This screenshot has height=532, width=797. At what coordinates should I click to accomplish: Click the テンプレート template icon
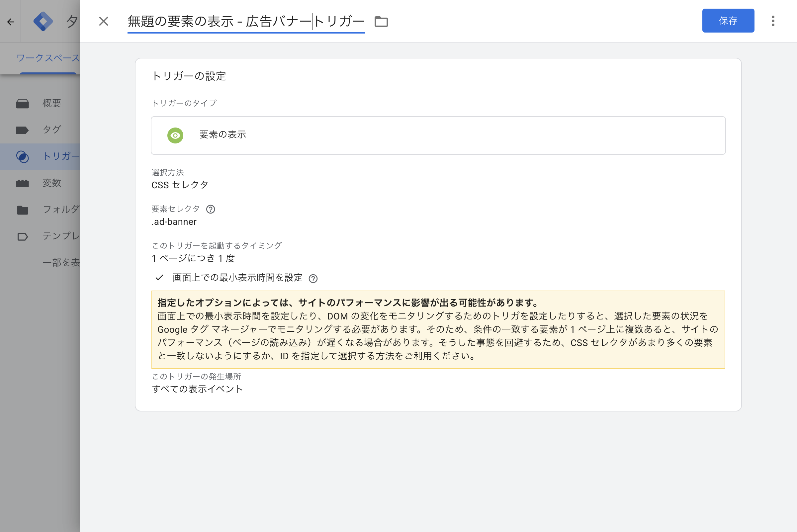click(x=22, y=236)
